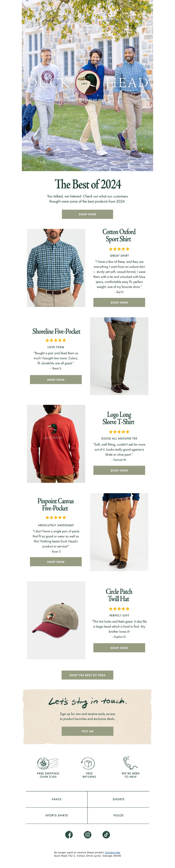Open the red Logo Long Sleeve T-Shirt image
175x868 pixels.
56,444
